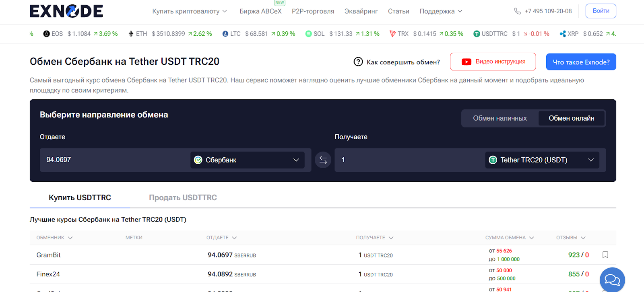Click GramBit rate 94.0697 SBERRUB
644x292 pixels.
232,255
